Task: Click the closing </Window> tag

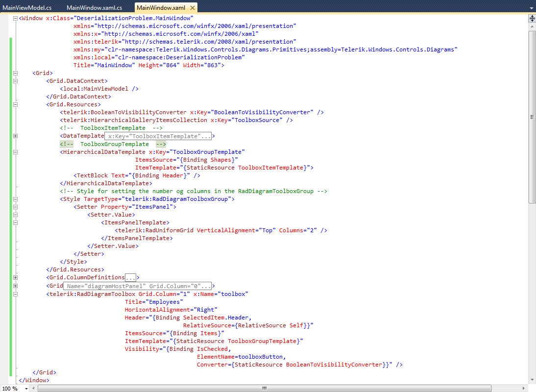Action: pyautogui.click(x=34, y=380)
